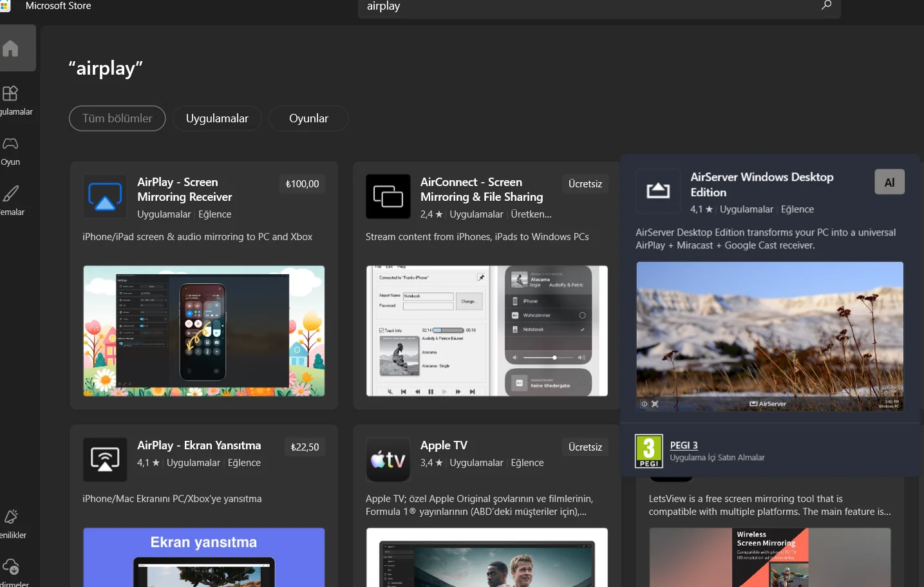Click the title "AirPlay - Screen Mirroring Receiver"
This screenshot has height=587, width=924.
pyautogui.click(x=185, y=190)
